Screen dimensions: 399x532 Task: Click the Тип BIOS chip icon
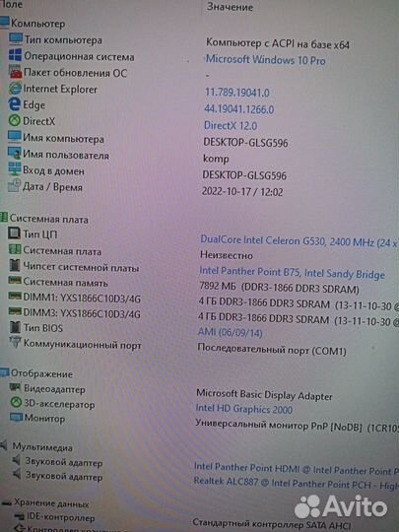pyautogui.click(x=15, y=327)
